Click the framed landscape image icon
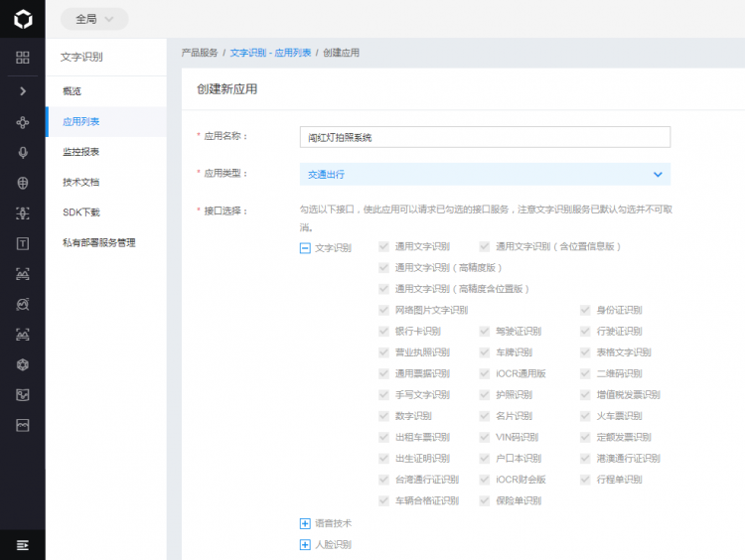Image resolution: width=745 pixels, height=560 pixels. coord(22,425)
